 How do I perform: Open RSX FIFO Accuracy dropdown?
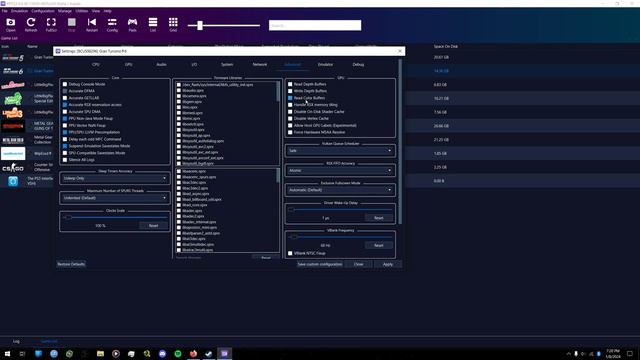(340, 171)
